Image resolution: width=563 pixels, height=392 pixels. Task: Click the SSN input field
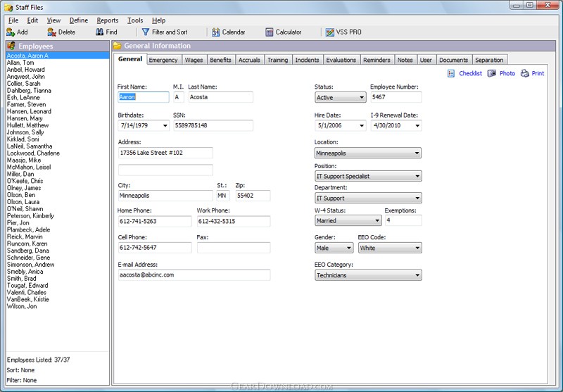213,125
